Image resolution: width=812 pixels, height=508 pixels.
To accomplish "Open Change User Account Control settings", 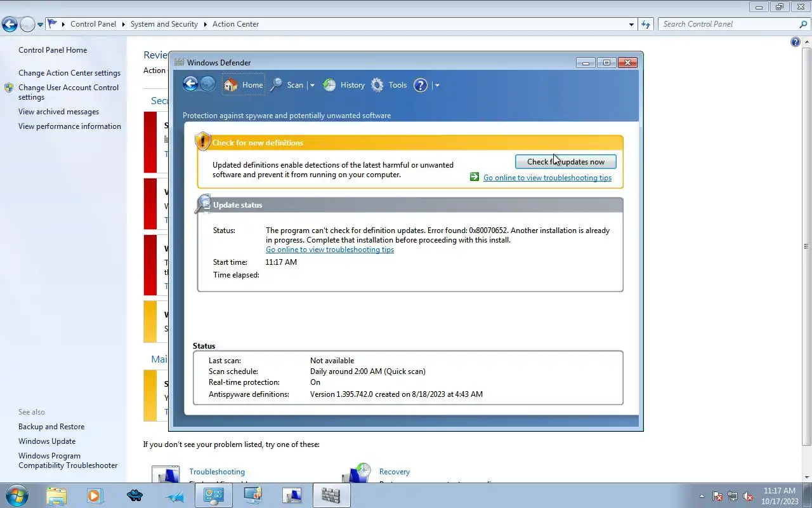I will pos(69,92).
